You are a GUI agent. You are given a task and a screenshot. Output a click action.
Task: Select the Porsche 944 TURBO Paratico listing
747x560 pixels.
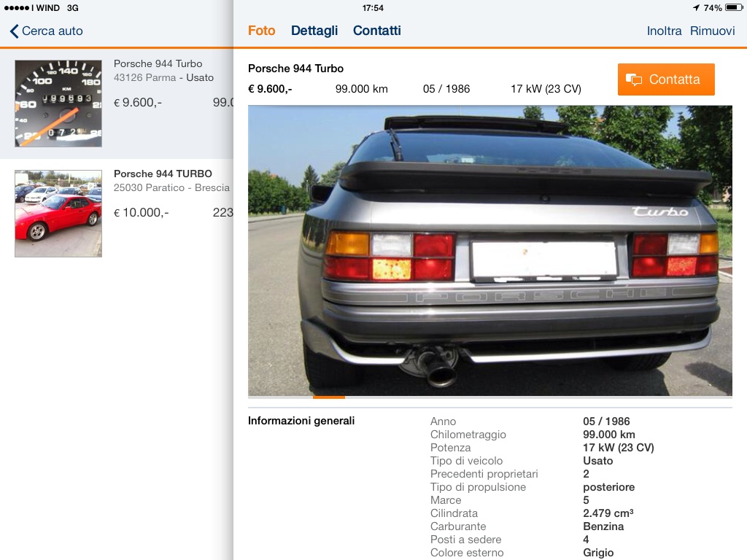(x=117, y=214)
